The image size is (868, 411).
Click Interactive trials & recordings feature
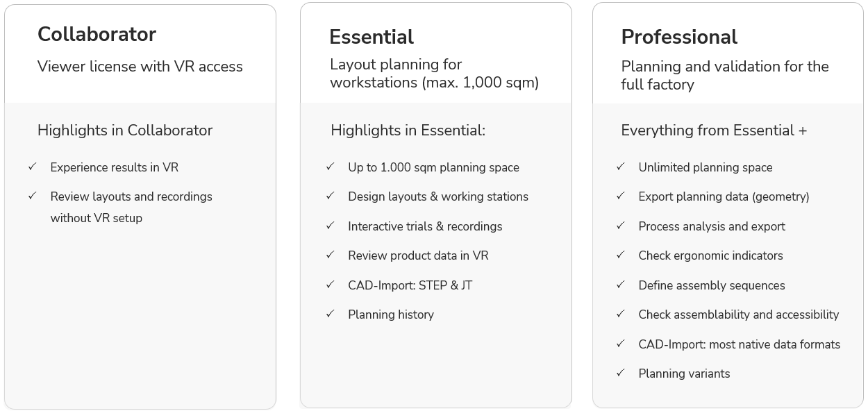pyautogui.click(x=425, y=226)
